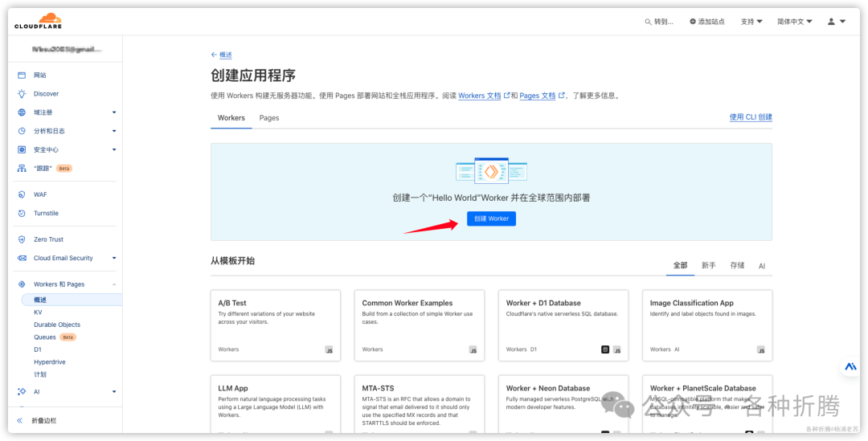Select the Image Classification App template card
The image size is (868, 441).
[707, 325]
